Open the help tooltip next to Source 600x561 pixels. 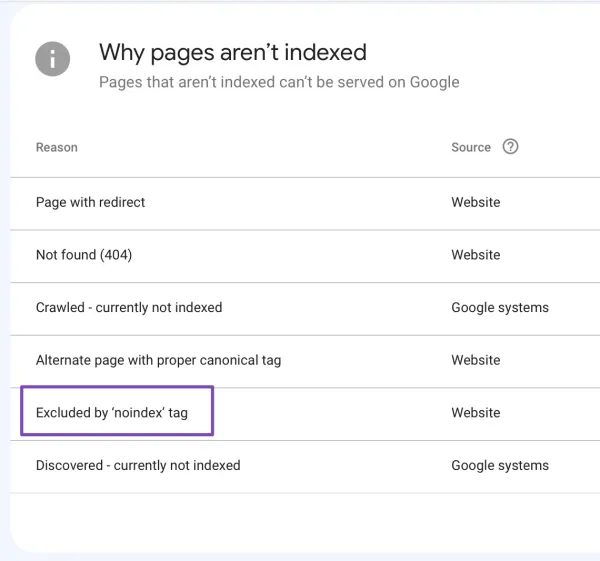pyautogui.click(x=510, y=147)
